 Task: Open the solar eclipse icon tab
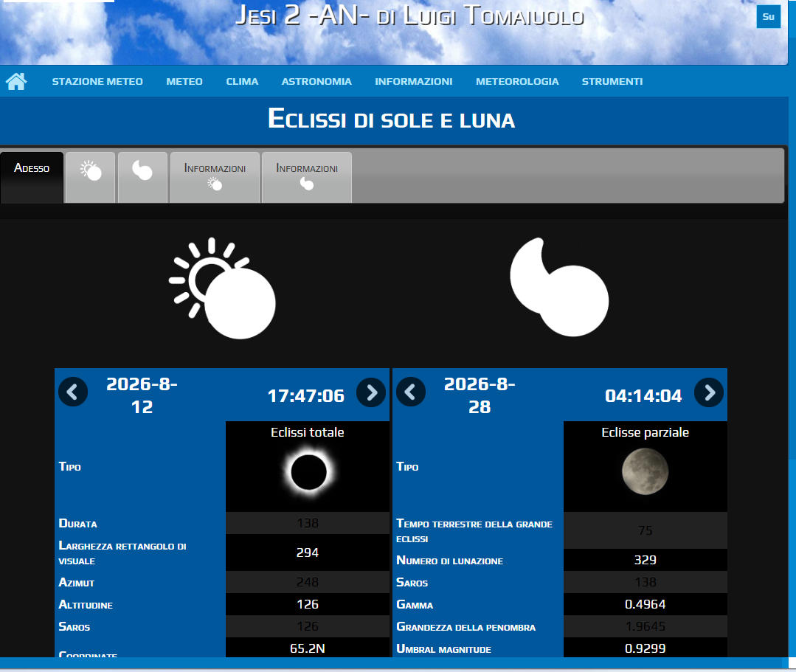coord(90,177)
